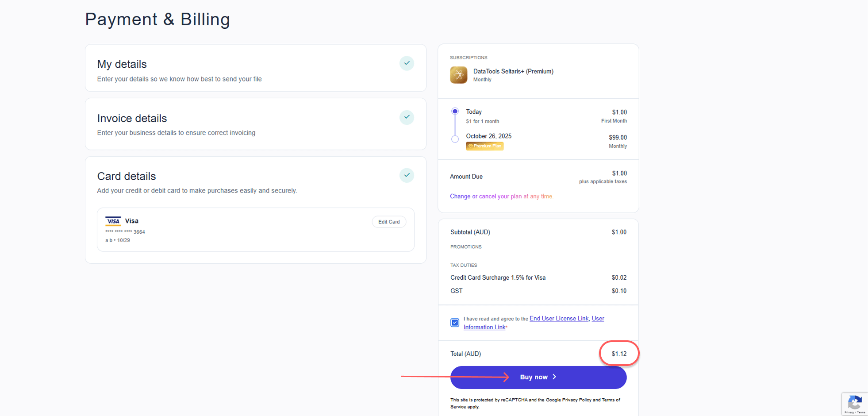Image resolution: width=868 pixels, height=416 pixels.
Task: Expand the Invoice details section
Action: [132, 119]
